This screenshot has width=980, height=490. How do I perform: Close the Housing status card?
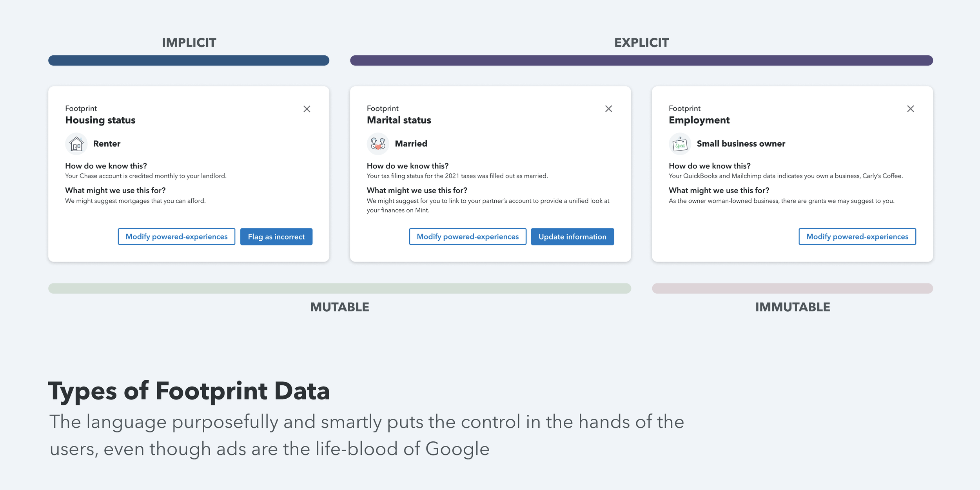(307, 109)
